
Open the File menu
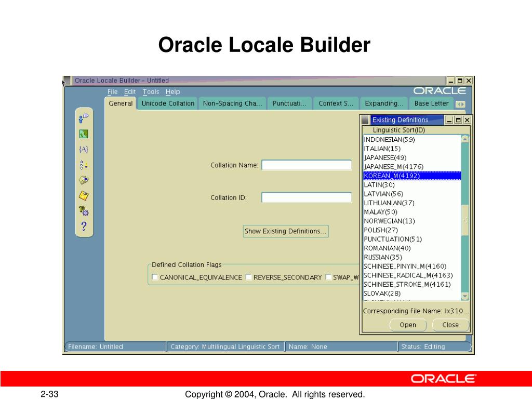point(112,91)
